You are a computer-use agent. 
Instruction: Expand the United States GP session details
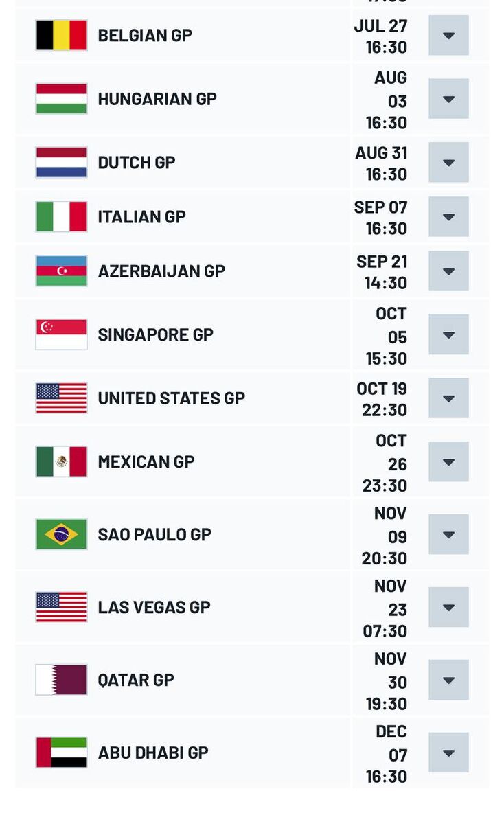(x=448, y=398)
